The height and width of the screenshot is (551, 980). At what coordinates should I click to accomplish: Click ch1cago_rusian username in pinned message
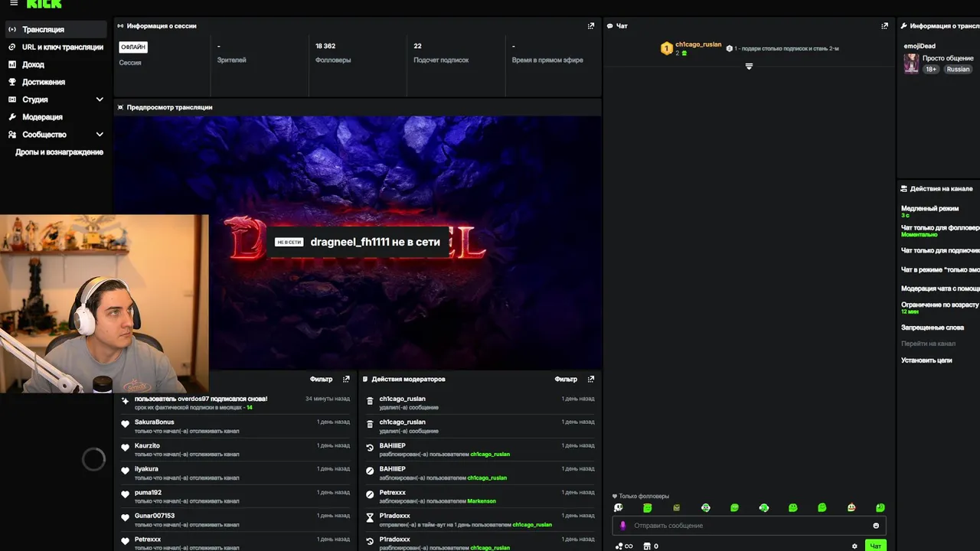click(x=698, y=44)
